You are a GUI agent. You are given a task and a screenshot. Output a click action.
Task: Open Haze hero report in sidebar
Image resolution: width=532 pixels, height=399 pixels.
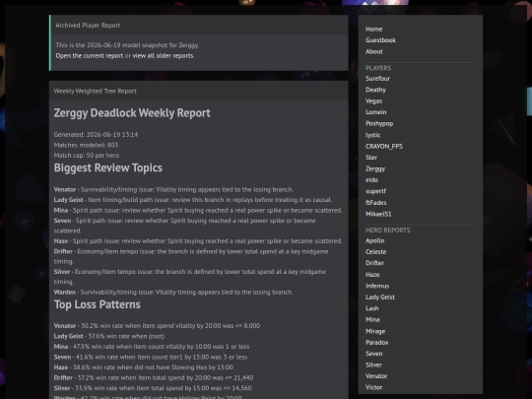[372, 275]
